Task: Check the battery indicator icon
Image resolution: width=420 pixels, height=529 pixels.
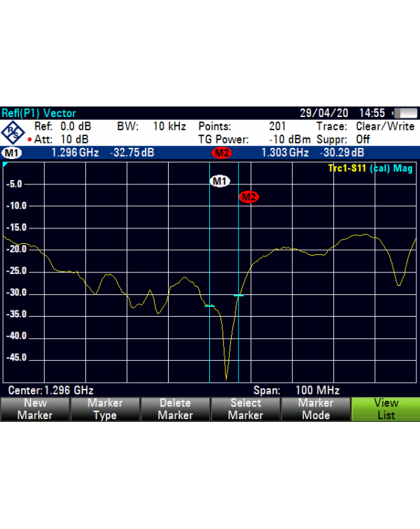Action: 405,113
